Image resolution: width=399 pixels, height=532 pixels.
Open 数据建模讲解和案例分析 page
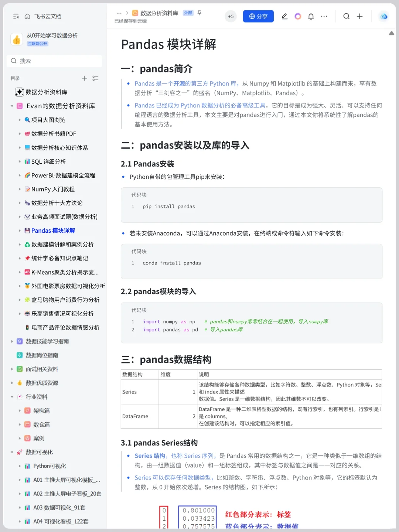pyautogui.click(x=62, y=245)
